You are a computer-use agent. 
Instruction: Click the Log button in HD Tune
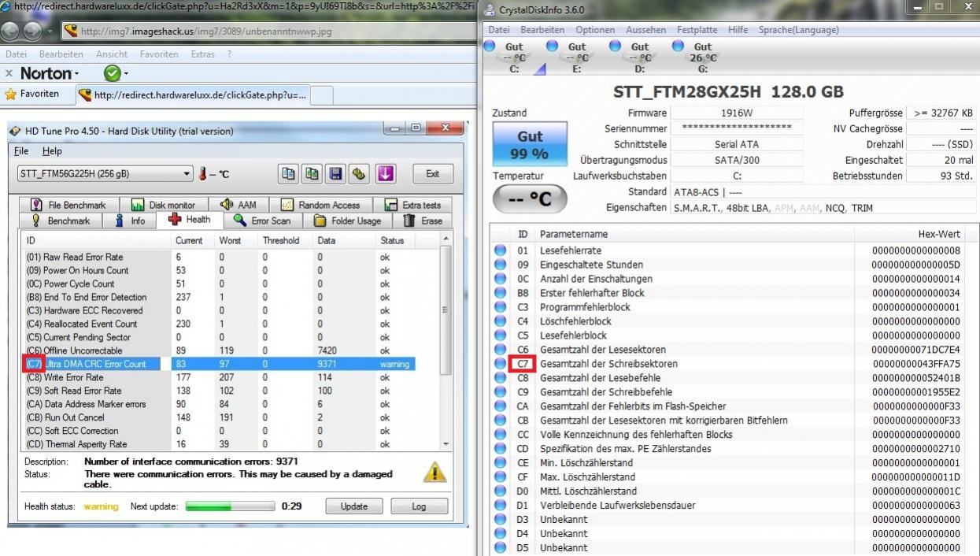coord(419,506)
